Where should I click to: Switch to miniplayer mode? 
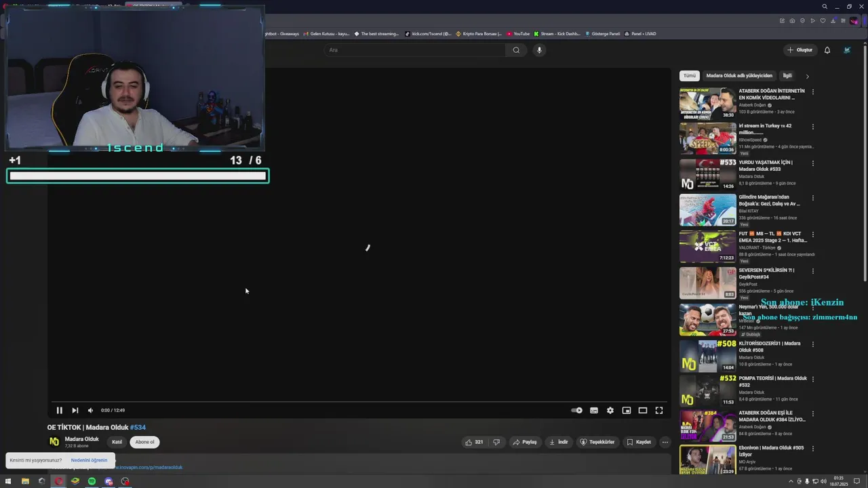coord(627,410)
